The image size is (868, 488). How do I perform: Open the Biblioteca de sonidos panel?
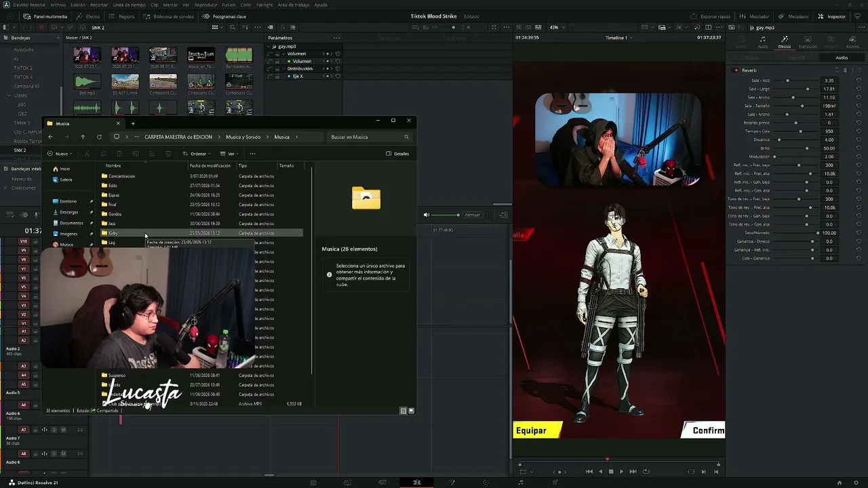pos(169,16)
